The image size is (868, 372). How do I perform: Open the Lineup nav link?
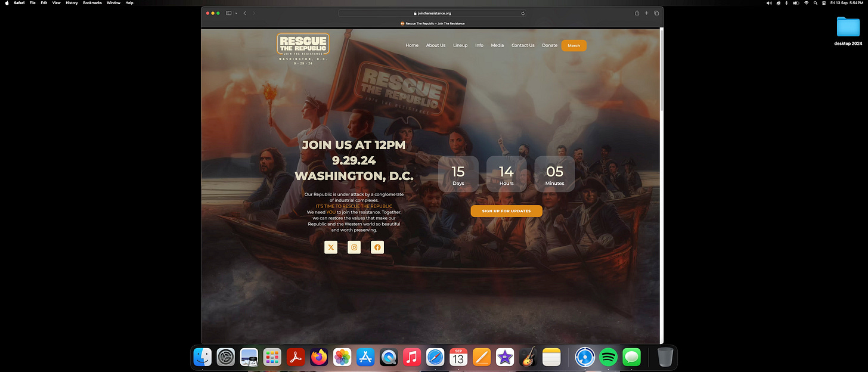460,45
